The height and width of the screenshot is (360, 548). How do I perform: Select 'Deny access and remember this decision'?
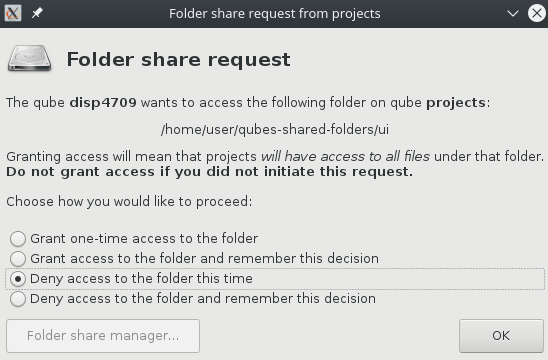click(193, 299)
